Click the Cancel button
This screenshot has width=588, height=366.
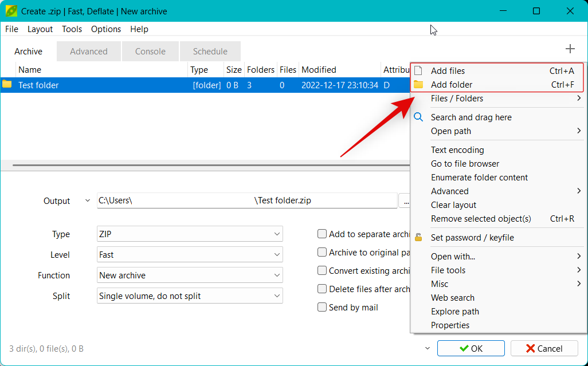(543, 348)
